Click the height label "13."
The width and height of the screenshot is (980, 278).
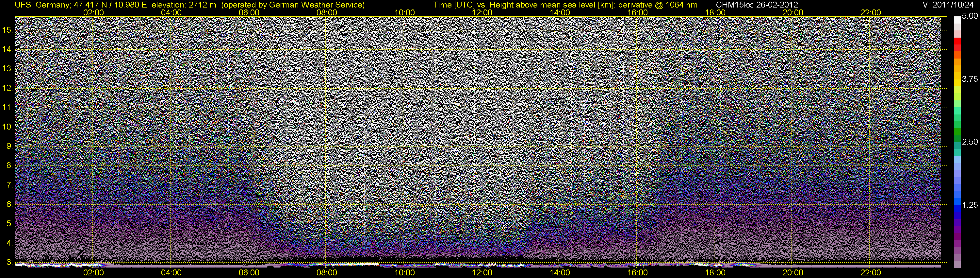(x=7, y=69)
